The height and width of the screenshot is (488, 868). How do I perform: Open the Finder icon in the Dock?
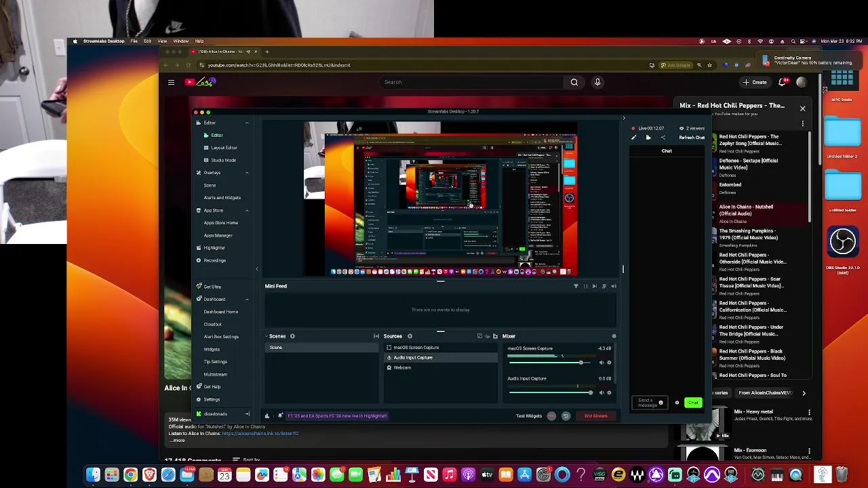93,475
